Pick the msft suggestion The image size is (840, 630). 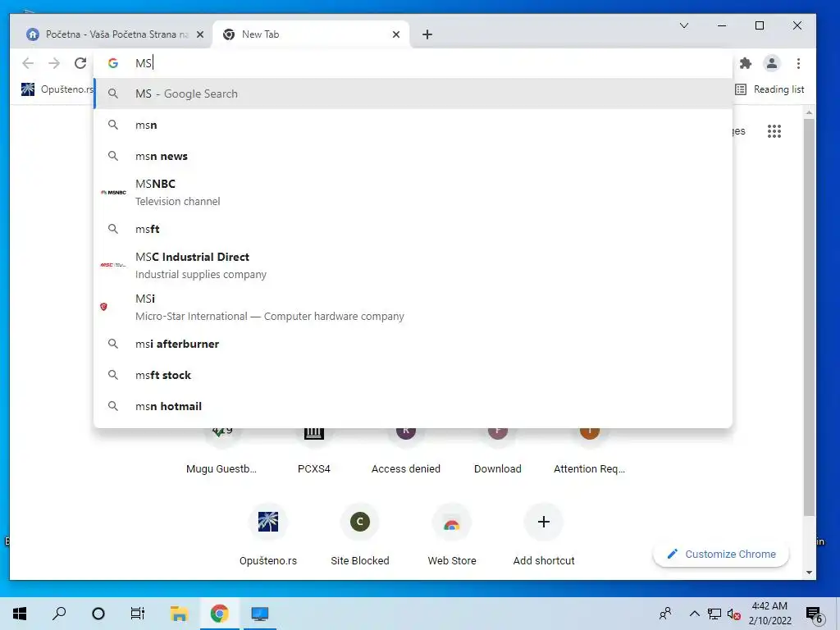click(413, 229)
